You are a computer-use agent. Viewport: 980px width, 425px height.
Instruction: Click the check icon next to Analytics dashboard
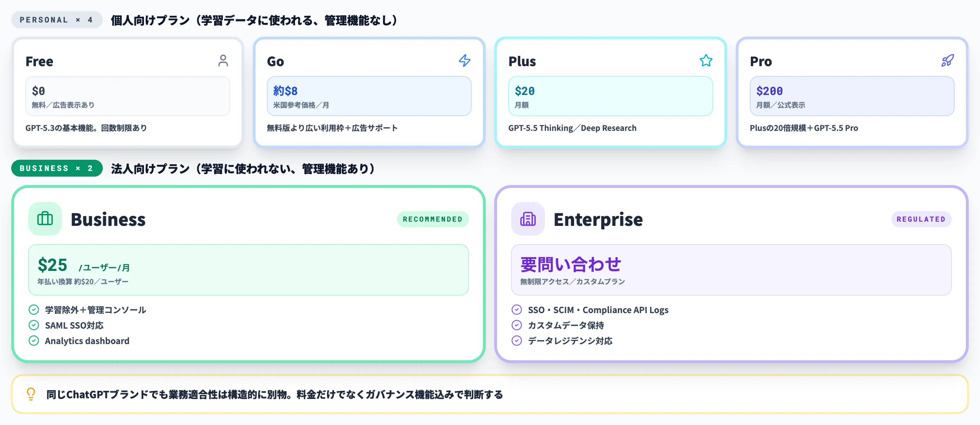[x=34, y=341]
